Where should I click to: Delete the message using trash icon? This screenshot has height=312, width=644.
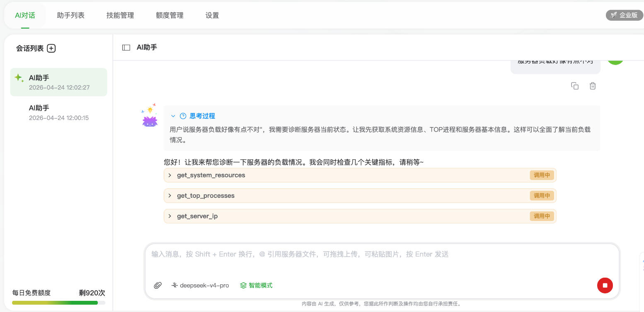(593, 86)
